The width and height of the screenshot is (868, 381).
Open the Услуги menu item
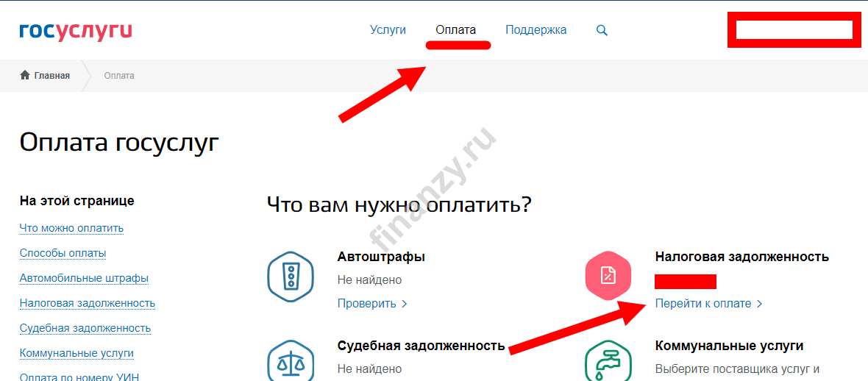coord(388,30)
